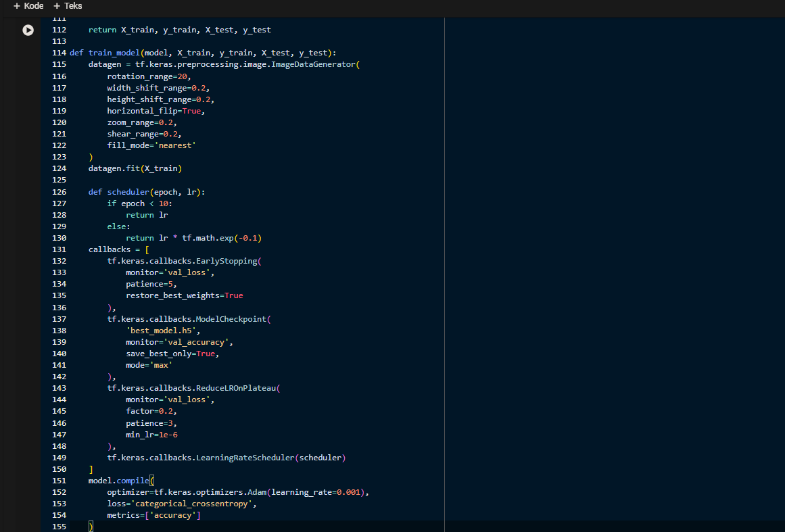Click the 'categorical_crossentropy' loss string

193,504
